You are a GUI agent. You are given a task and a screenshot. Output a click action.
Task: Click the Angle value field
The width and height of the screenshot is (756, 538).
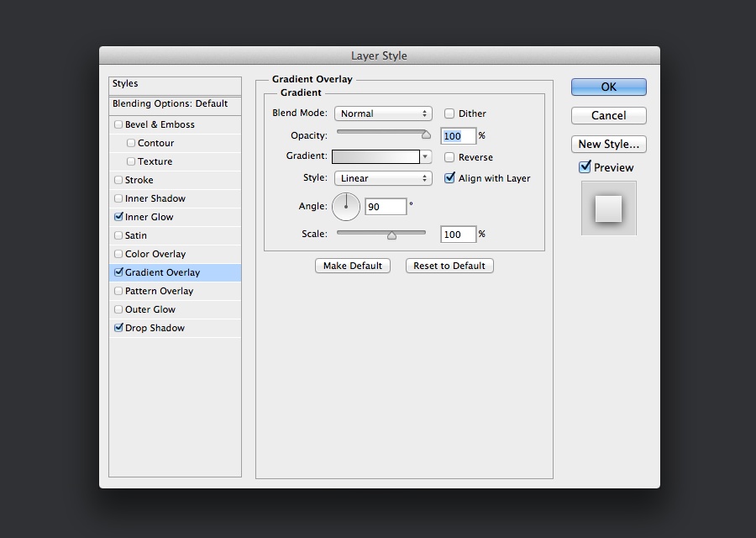[386, 207]
